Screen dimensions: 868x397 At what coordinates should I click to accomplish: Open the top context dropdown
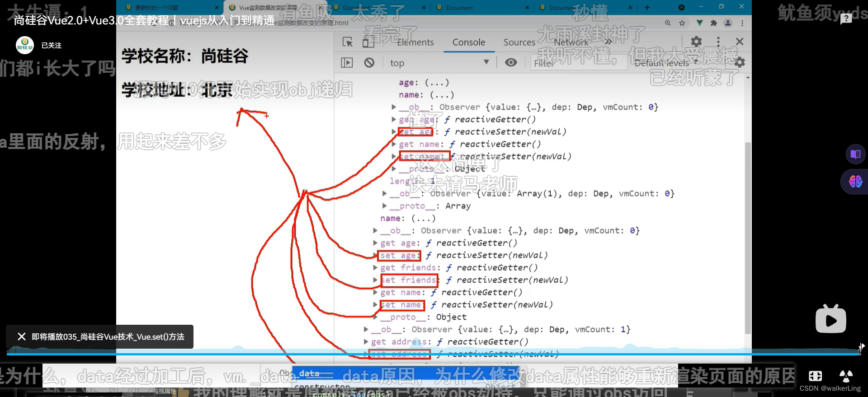point(439,63)
